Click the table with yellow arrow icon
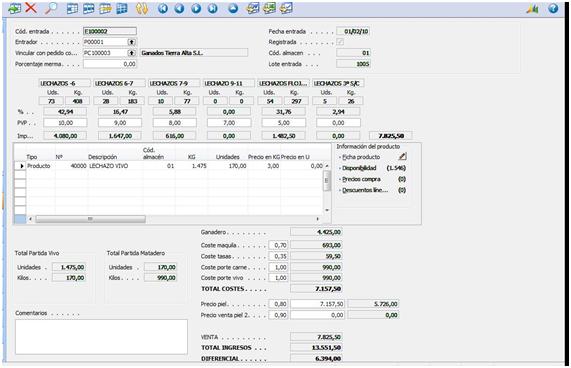This screenshot has height=368, width=571. (105, 8)
